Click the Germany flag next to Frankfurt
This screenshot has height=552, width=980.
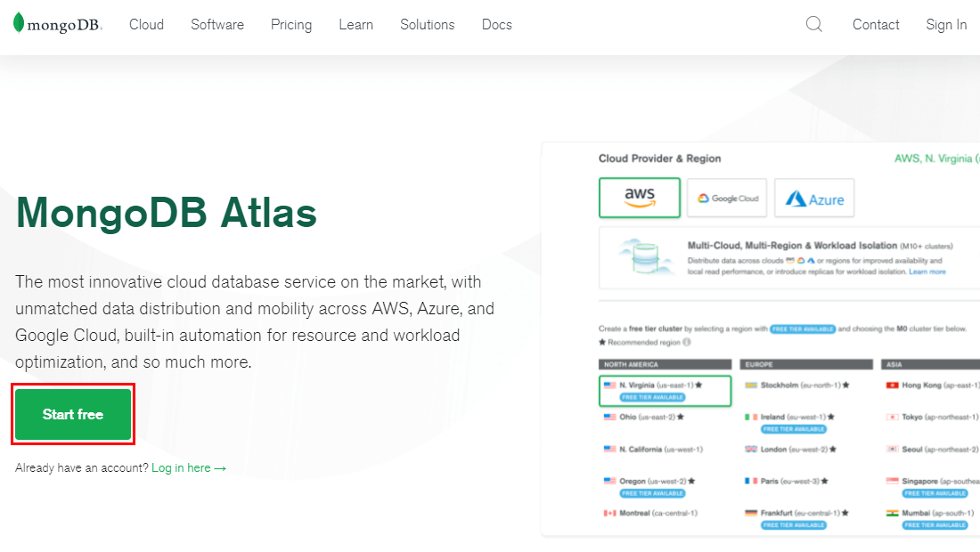click(751, 514)
